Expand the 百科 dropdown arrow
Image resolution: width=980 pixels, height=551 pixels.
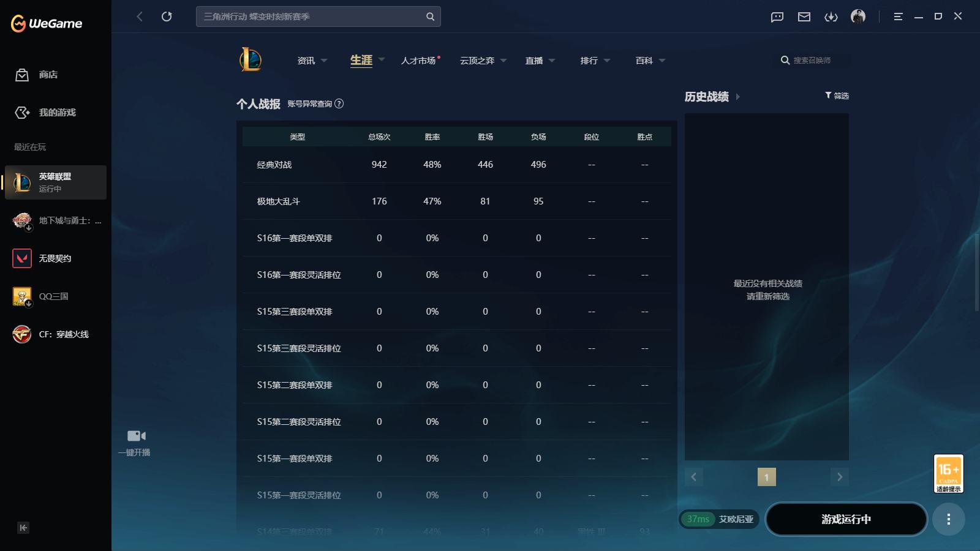coord(662,61)
